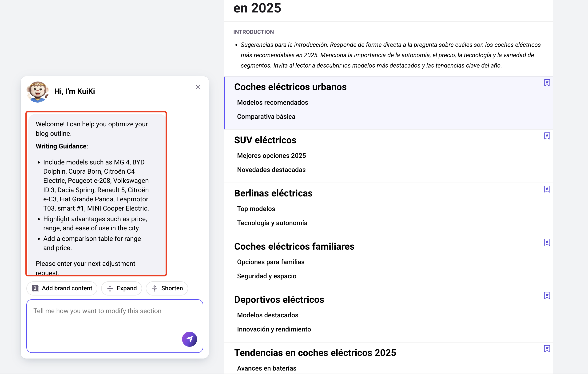Click the 'Include models such as MG 4' bullet
The image size is (588, 375).
(96, 185)
